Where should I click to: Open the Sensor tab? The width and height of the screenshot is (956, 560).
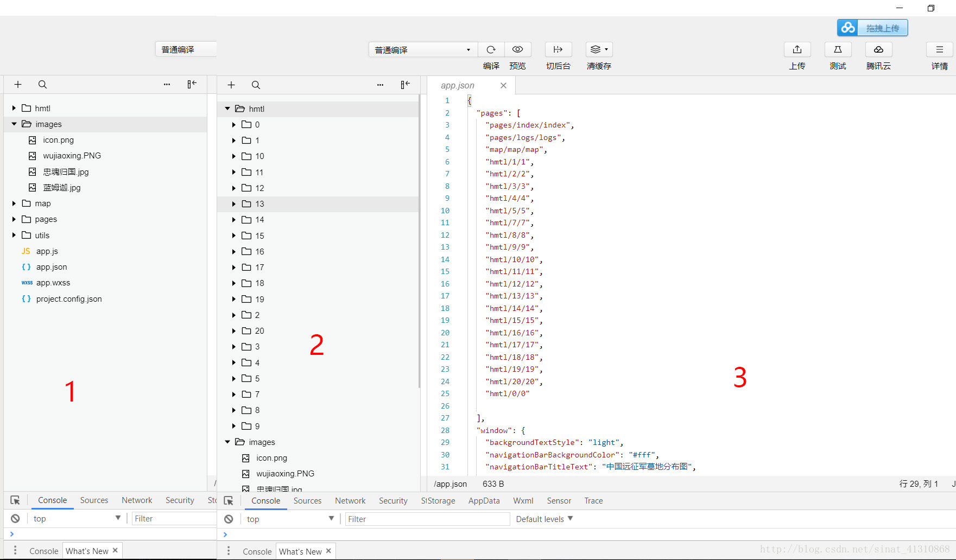tap(559, 501)
